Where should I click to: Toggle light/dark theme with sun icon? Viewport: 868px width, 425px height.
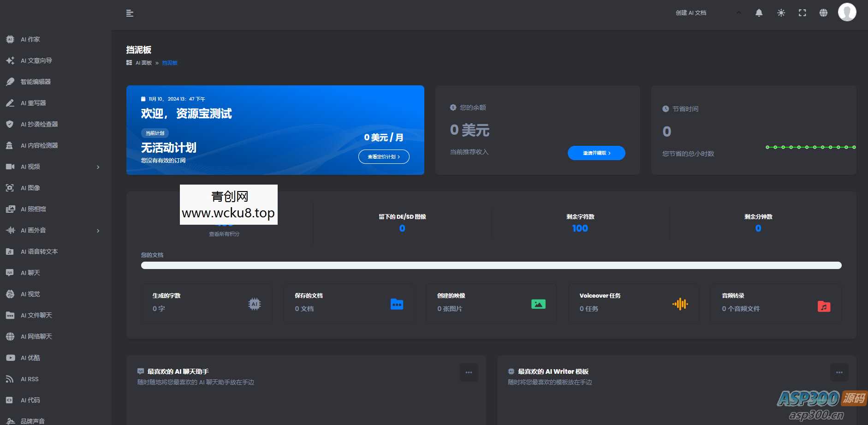[781, 13]
